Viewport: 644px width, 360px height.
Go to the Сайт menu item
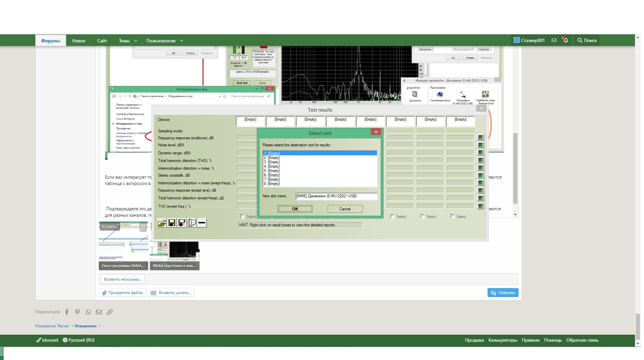pos(102,41)
